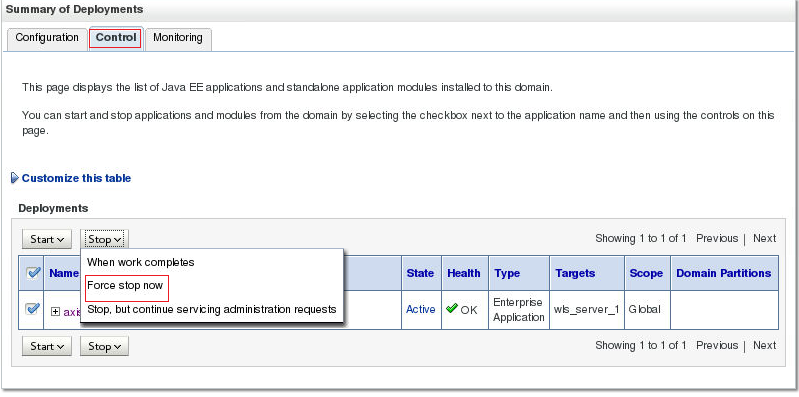Select Stop, but continue servicing administration requests
The height and width of the screenshot is (397, 799).
point(211,309)
